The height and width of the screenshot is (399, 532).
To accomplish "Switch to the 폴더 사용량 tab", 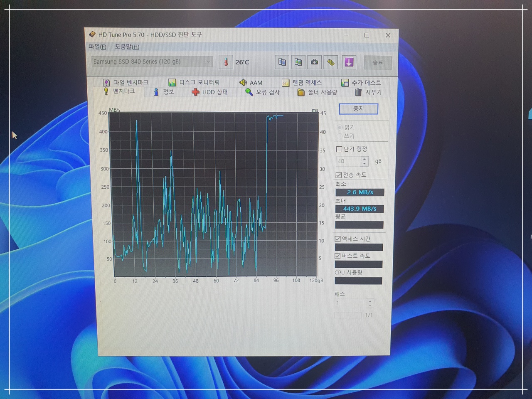I will click(x=318, y=92).
